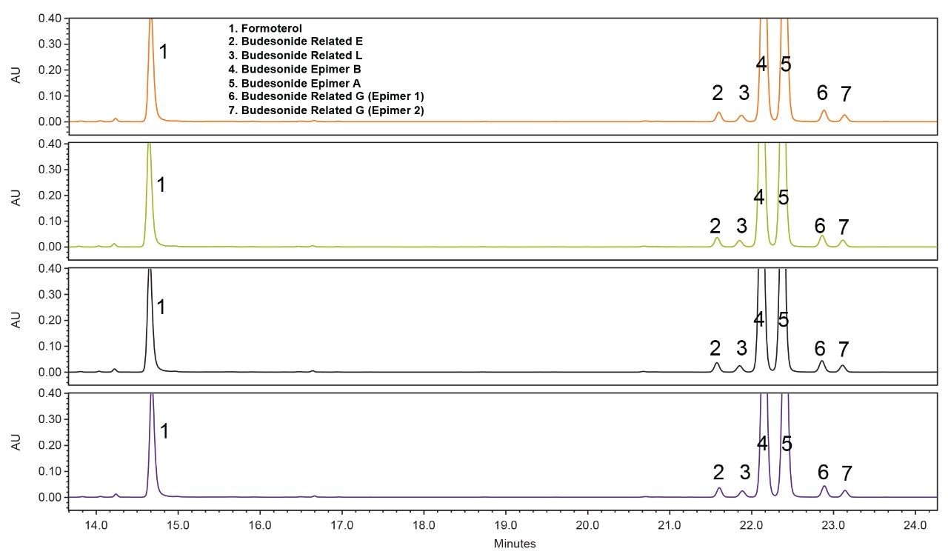Select the 'Minutes' x-axis title
This screenshot has height=560, width=948.
tap(515, 544)
